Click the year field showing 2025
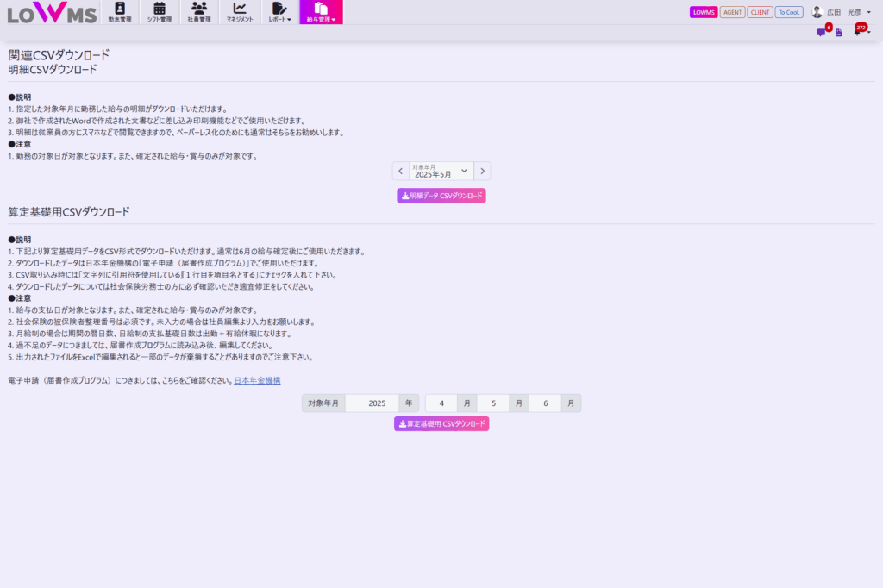Screen dimensions: 883x588 [376, 403]
